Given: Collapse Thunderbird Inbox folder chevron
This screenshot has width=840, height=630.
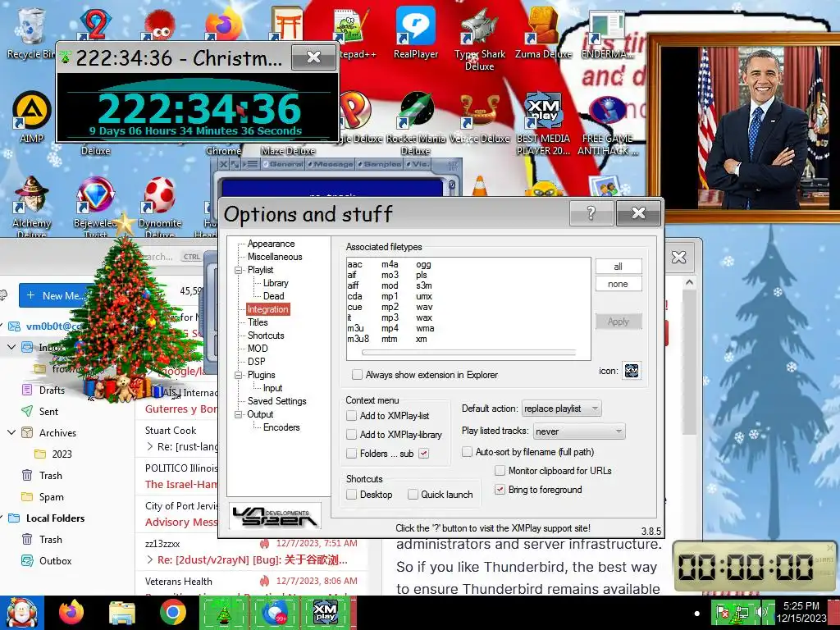Looking at the screenshot, I should pyautogui.click(x=11, y=347).
